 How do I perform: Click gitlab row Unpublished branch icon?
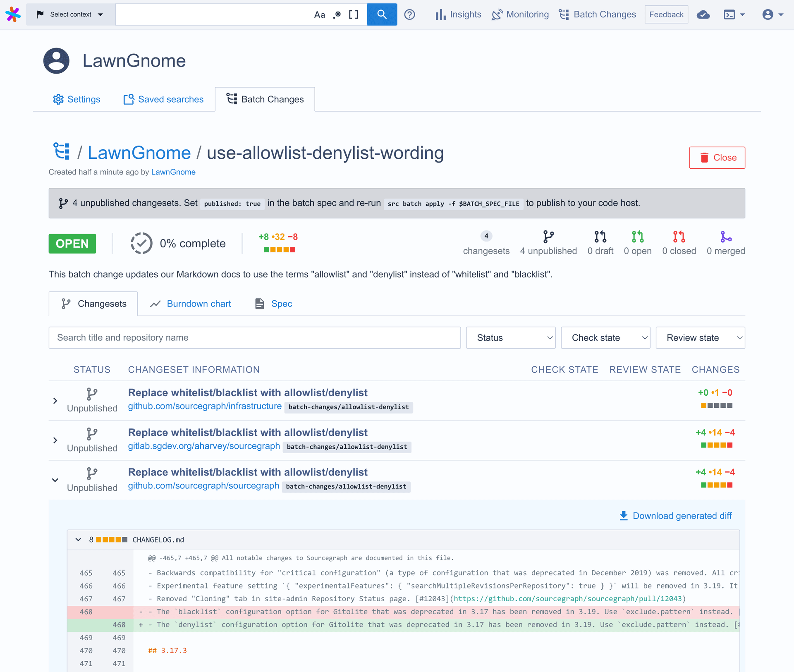click(x=92, y=434)
